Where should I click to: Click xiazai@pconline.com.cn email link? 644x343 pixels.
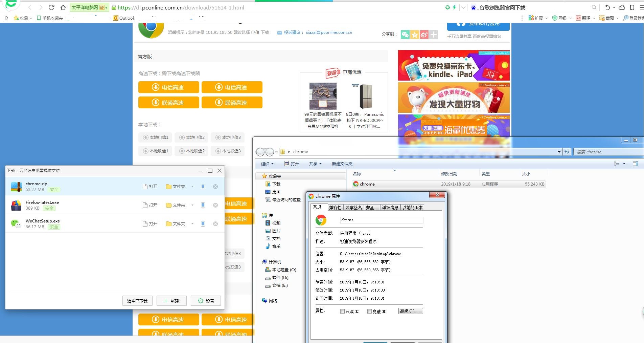tap(329, 33)
